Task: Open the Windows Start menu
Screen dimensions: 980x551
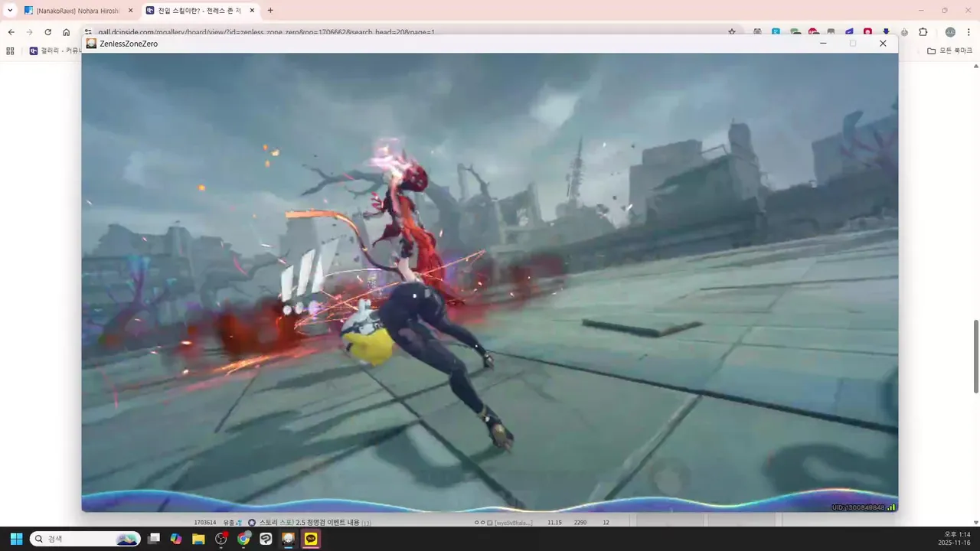Action: click(16, 539)
